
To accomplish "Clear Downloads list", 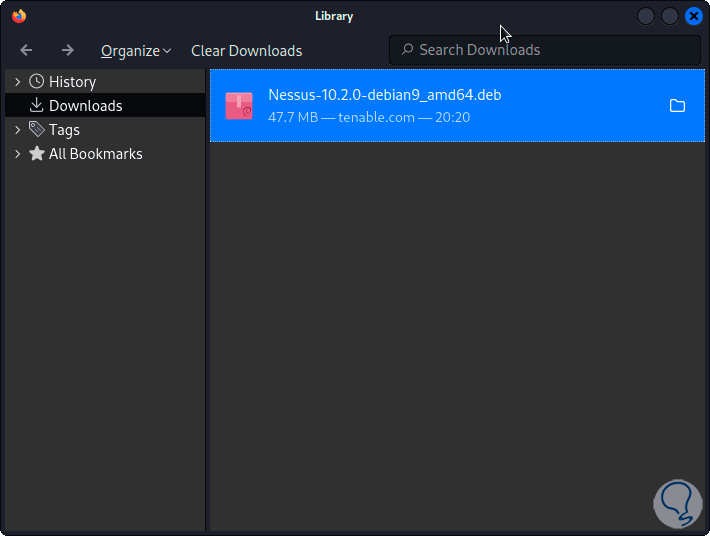I will click(x=246, y=51).
